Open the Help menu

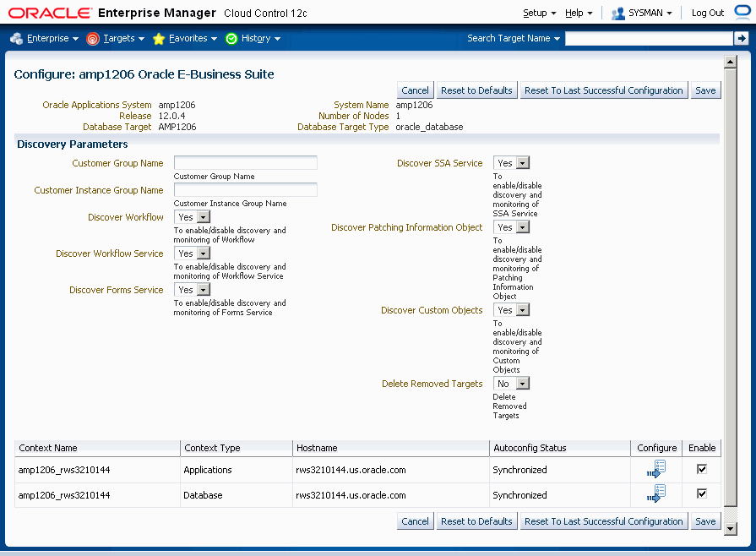579,13
